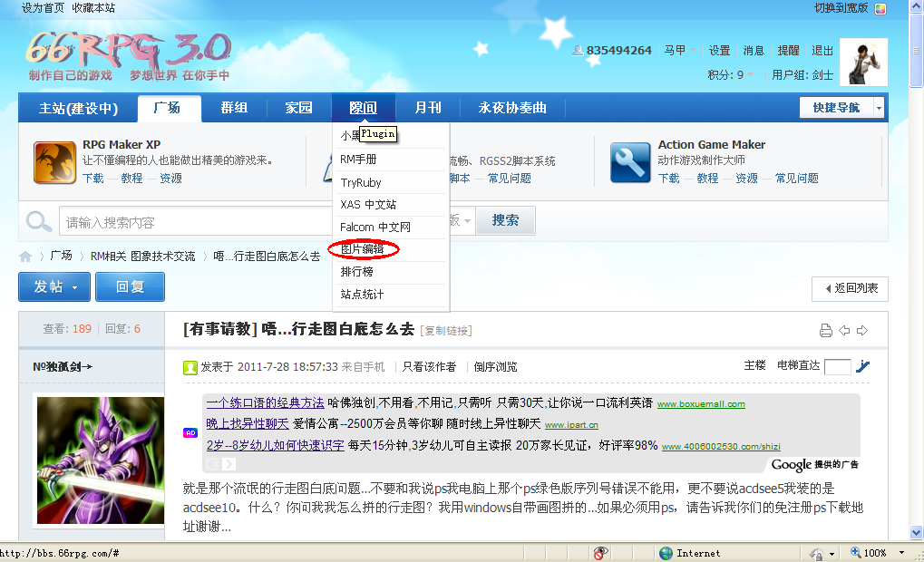This screenshot has width=924, height=562.
Task: Open the protected mode dropdown in status bar
Action: tap(832, 554)
